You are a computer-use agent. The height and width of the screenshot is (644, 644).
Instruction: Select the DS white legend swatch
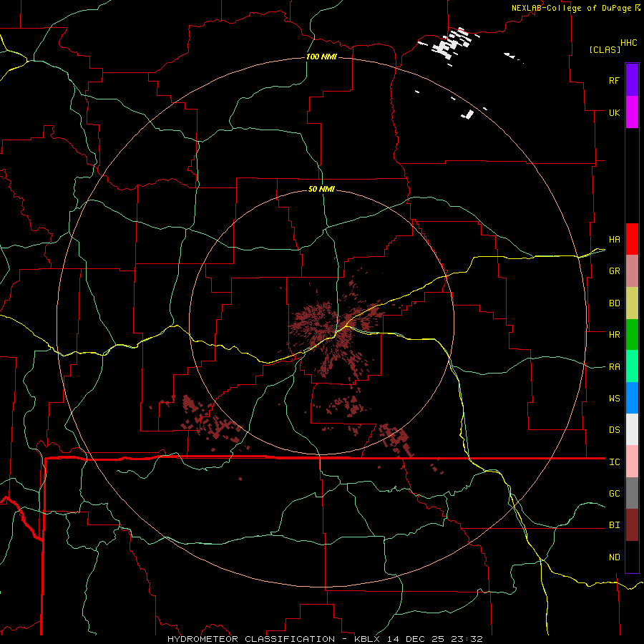point(632,429)
